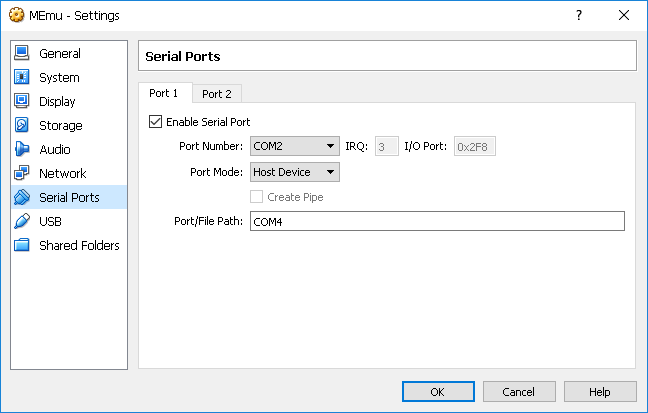Select the System chip icon

tap(22, 78)
